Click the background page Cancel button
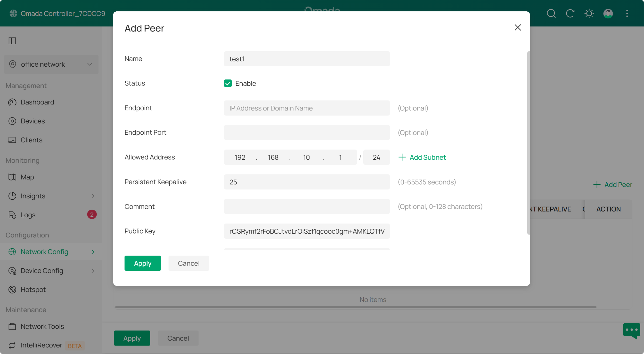Screen dimensions: 644x354 [178, 338]
